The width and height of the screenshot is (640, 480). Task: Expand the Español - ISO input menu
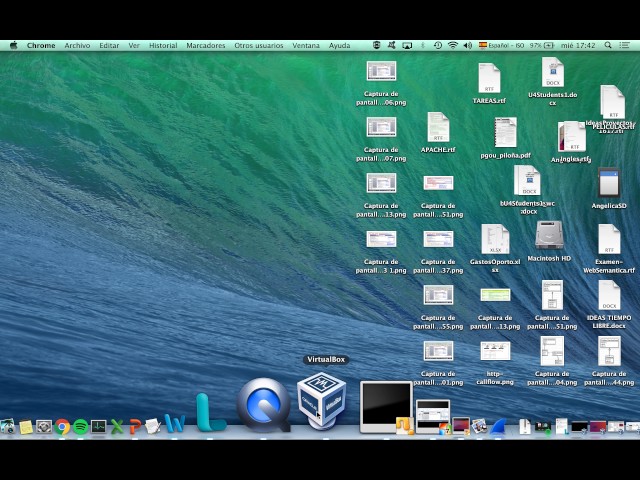click(x=503, y=45)
